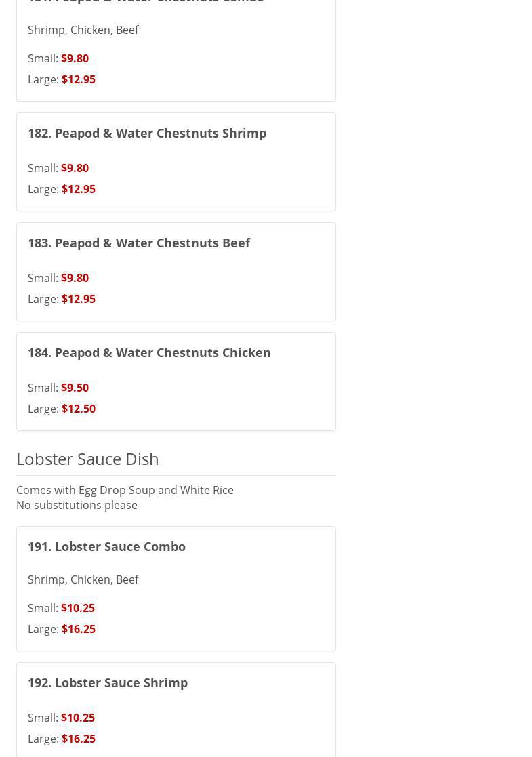Image resolution: width=532 pixels, height=757 pixels.
Task: Select the $10.25 small Lobster Sauce Combo price
Action: (78, 608)
